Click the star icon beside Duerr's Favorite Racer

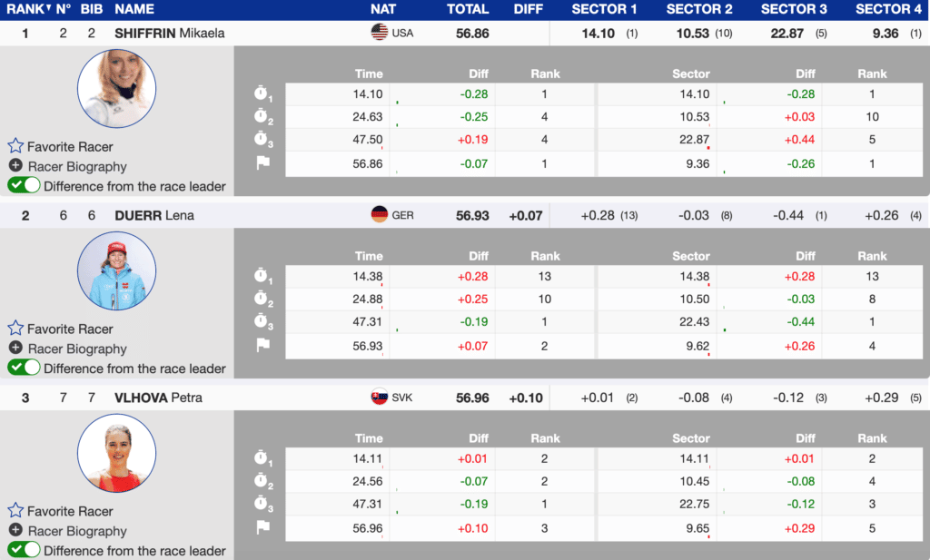15,329
